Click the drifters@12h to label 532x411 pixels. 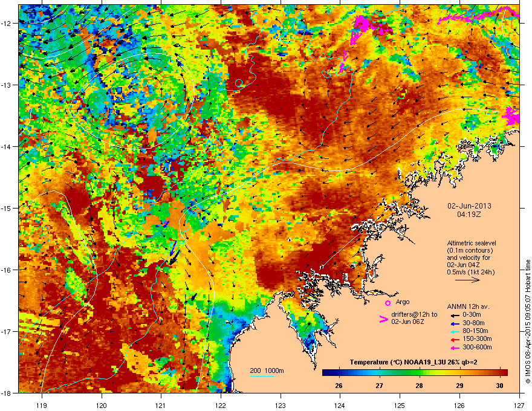tap(414, 314)
